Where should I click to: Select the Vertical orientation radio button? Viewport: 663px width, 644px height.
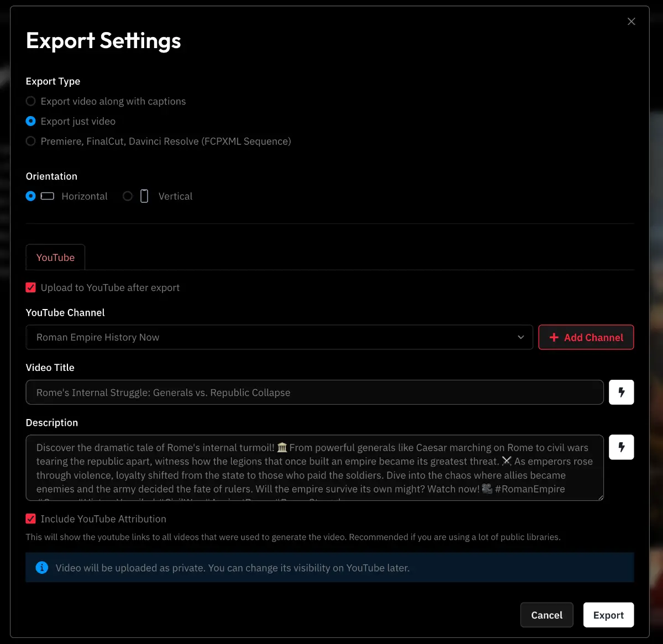pos(128,196)
